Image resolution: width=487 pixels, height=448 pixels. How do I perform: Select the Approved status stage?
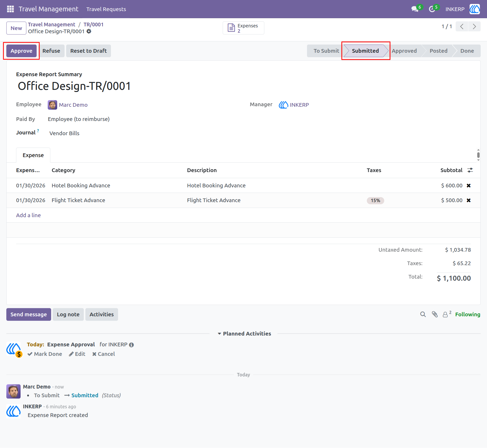tap(404, 51)
